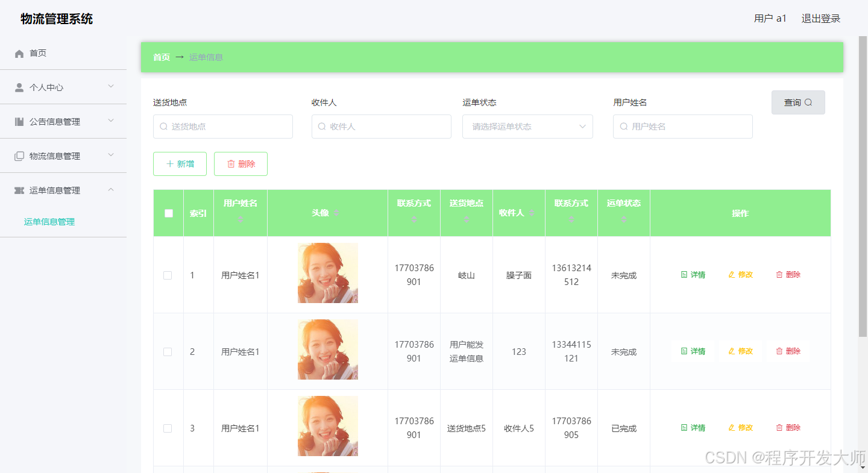
Task: Click 首页 in the green breadcrumb
Action: point(162,57)
